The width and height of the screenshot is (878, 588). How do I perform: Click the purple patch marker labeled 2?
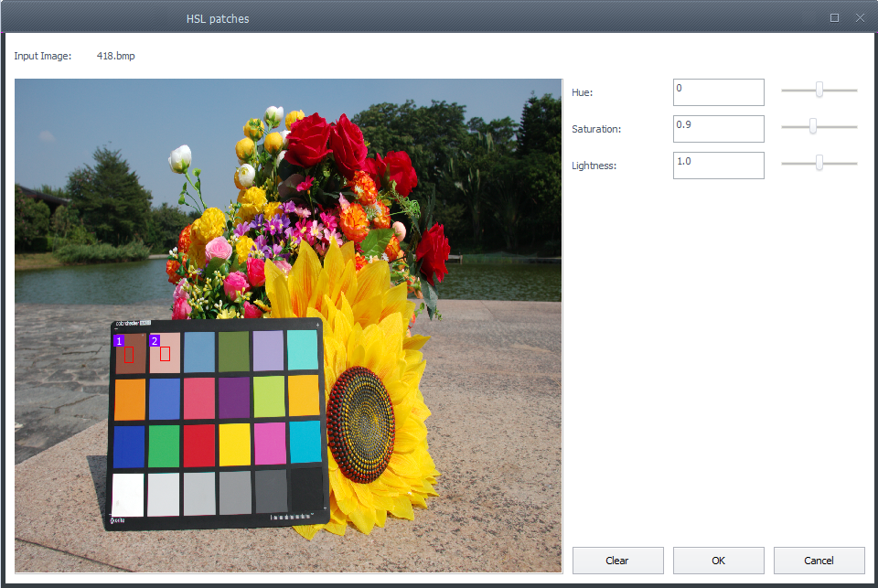[x=155, y=341]
